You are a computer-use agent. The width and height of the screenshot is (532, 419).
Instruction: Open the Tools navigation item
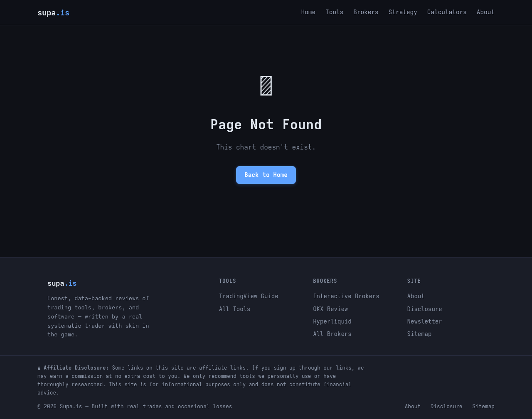[x=334, y=11]
